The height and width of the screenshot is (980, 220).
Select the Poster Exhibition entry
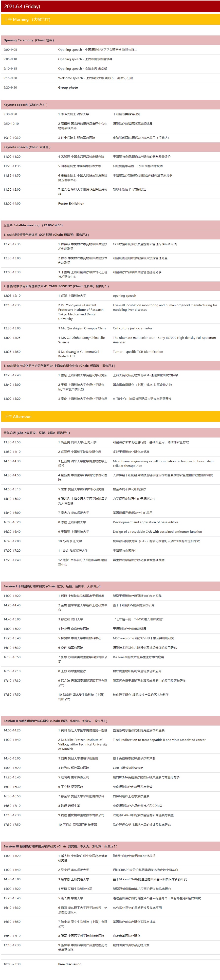(x=71, y=203)
